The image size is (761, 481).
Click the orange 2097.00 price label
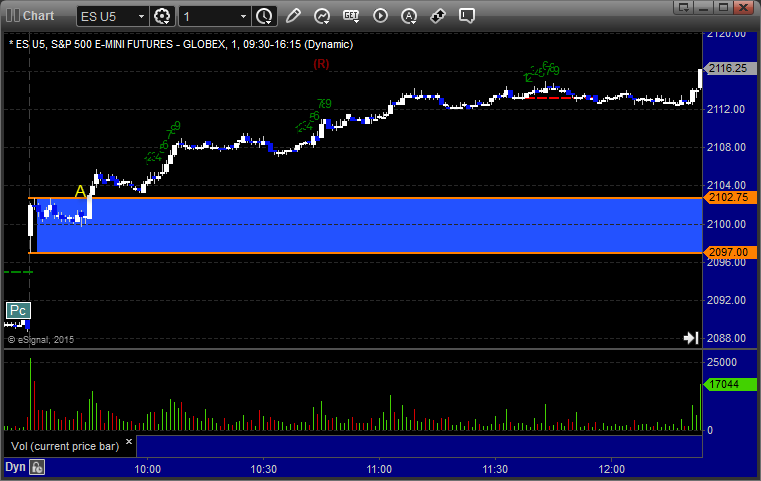pyautogui.click(x=730, y=252)
